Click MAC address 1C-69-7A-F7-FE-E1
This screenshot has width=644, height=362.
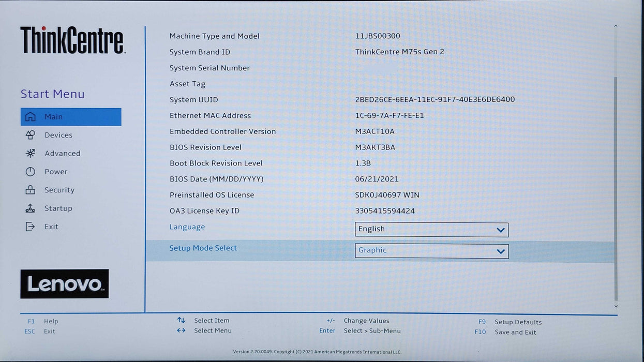pyautogui.click(x=390, y=116)
